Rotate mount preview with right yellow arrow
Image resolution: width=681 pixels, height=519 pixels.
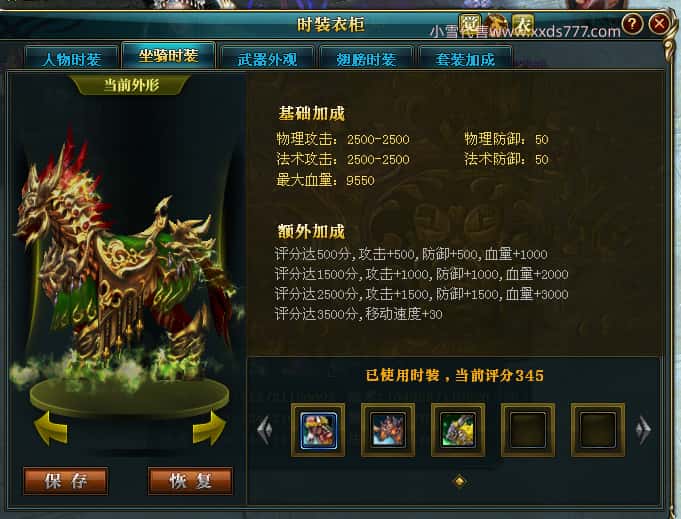209,428
